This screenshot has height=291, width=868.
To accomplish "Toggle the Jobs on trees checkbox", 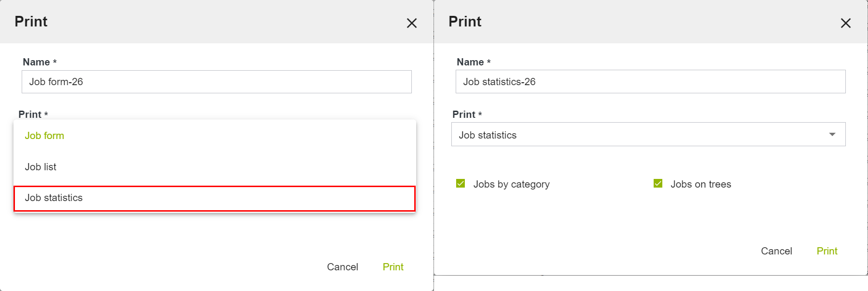I will (658, 184).
